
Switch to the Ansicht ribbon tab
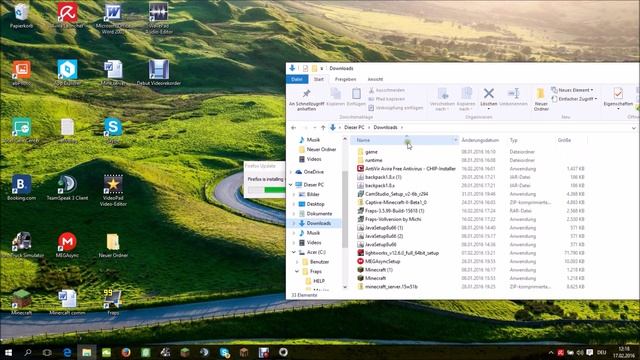[375, 79]
